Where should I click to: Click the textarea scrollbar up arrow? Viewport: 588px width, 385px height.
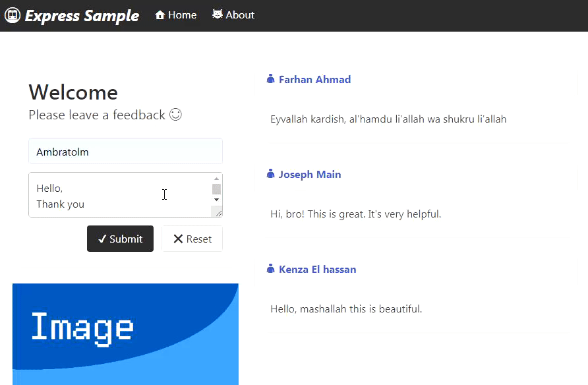coord(216,179)
